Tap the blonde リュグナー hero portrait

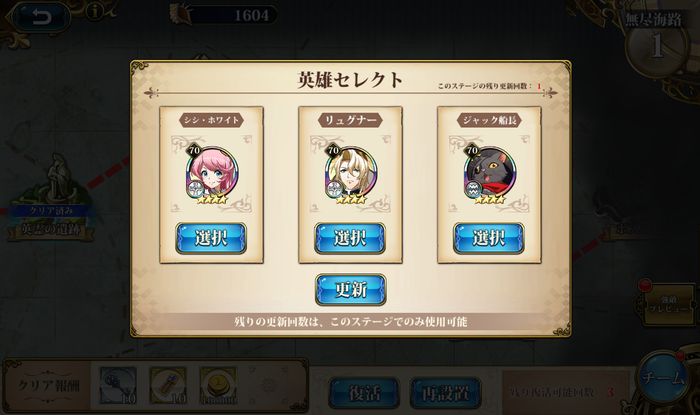tap(351, 174)
